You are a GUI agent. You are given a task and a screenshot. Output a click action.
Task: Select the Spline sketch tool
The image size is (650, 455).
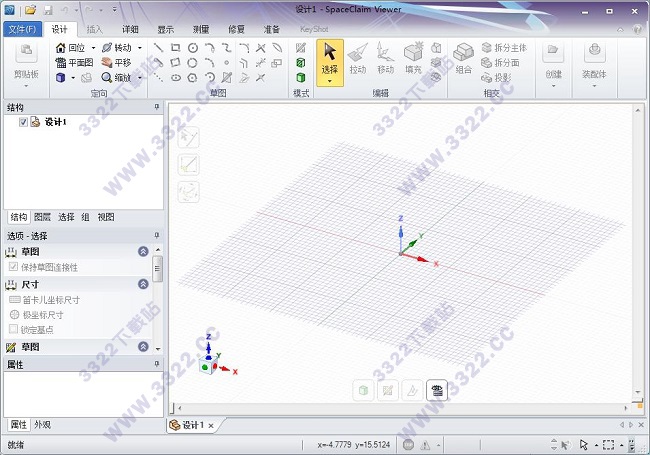[x=226, y=48]
